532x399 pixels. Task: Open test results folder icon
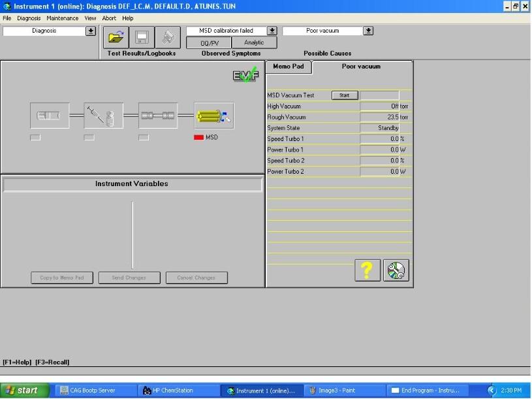(x=115, y=37)
